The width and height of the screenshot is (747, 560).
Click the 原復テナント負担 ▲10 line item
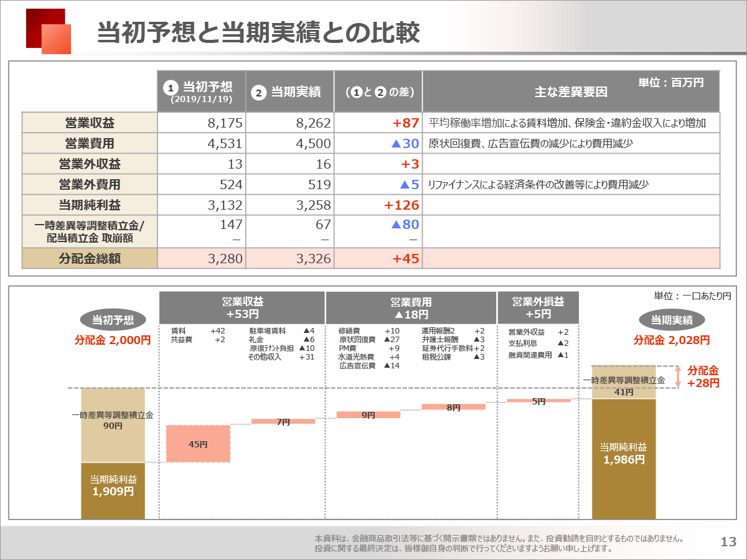point(282,348)
